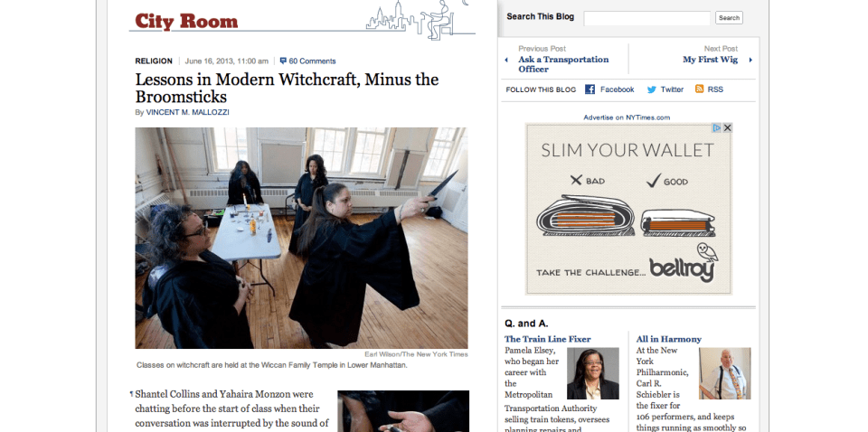Click the RELIGION category label
The width and height of the screenshot is (868, 432).
154,61
